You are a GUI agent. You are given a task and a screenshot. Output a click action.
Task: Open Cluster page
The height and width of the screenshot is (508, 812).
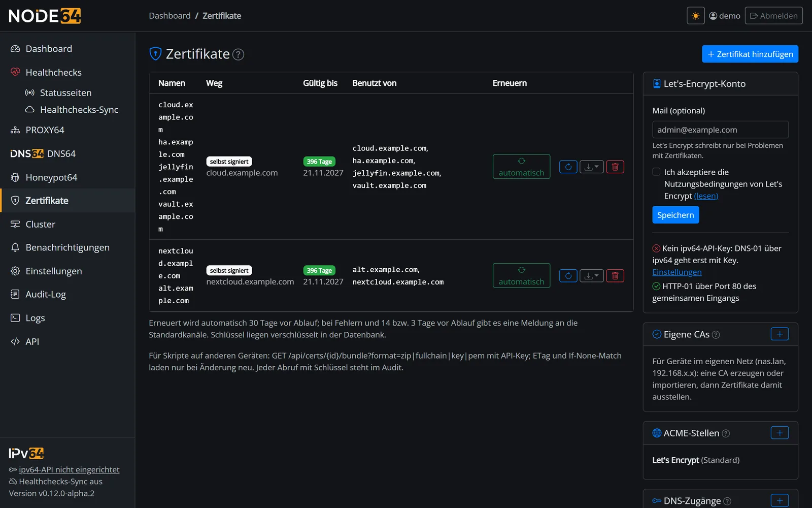click(x=67, y=224)
